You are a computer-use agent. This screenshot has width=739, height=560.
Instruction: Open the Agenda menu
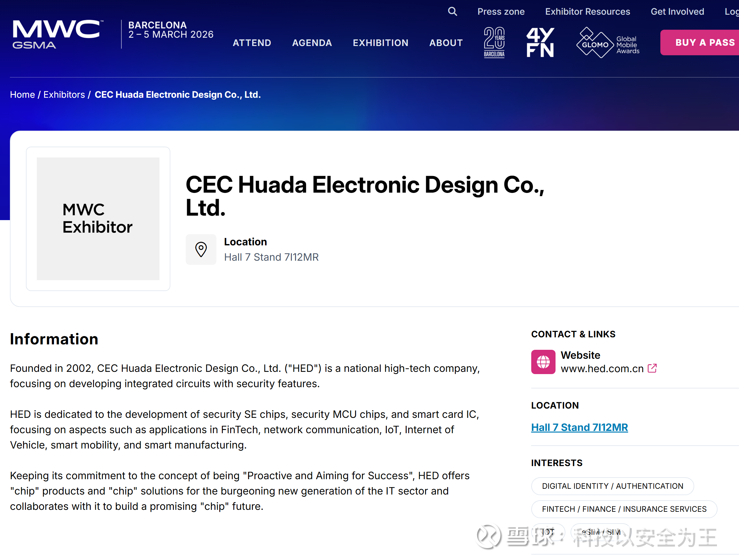coord(312,43)
